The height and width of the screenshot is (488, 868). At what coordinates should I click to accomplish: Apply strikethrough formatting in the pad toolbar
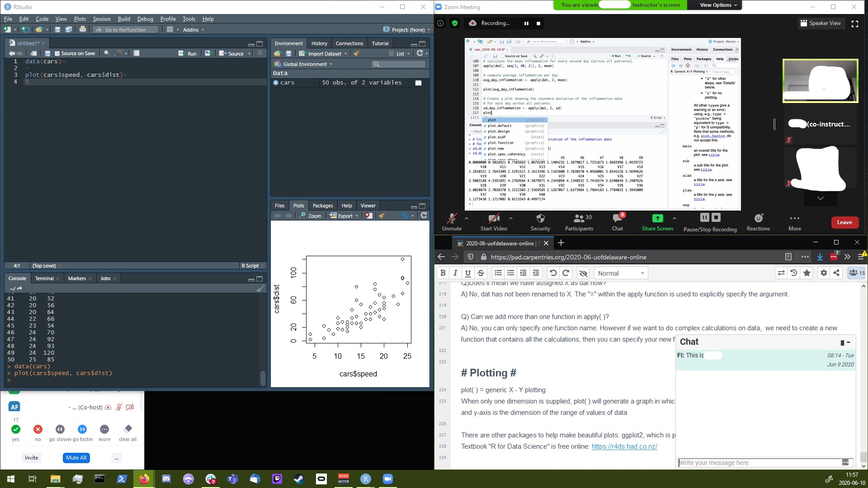481,272
